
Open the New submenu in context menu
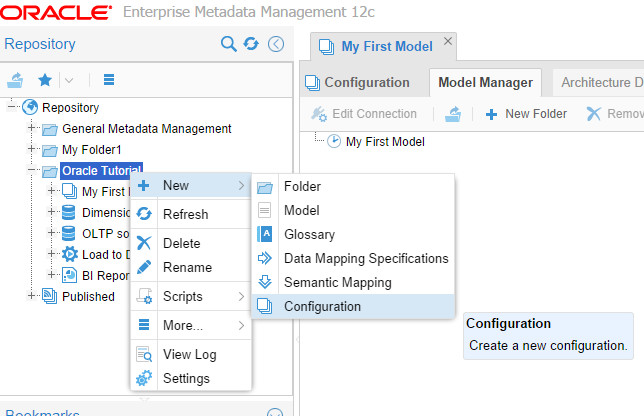pos(191,186)
